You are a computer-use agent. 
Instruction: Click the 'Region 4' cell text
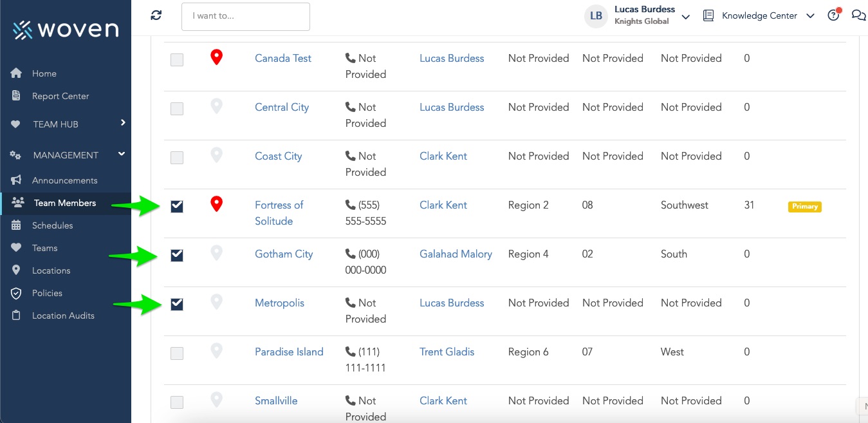click(528, 254)
